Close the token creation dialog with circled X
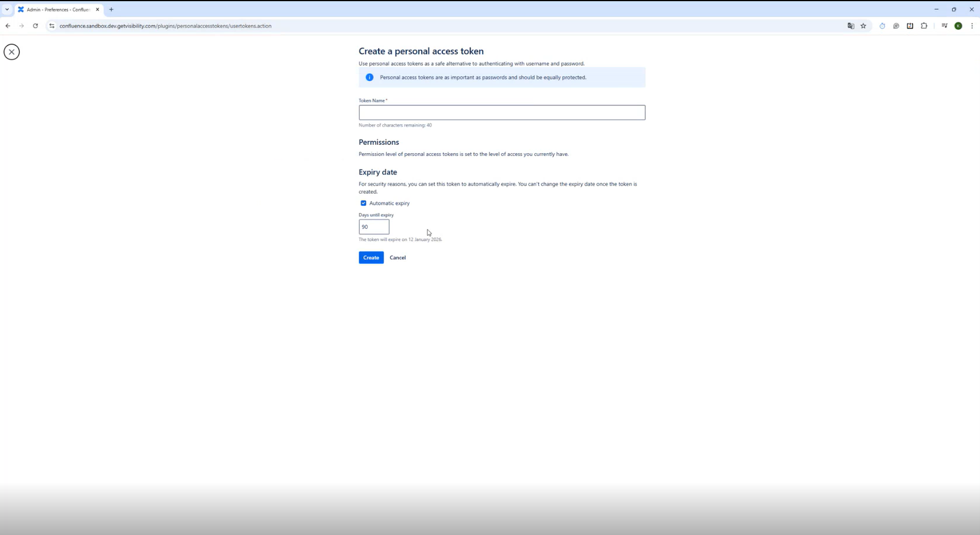Image resolution: width=980 pixels, height=535 pixels. click(x=12, y=52)
